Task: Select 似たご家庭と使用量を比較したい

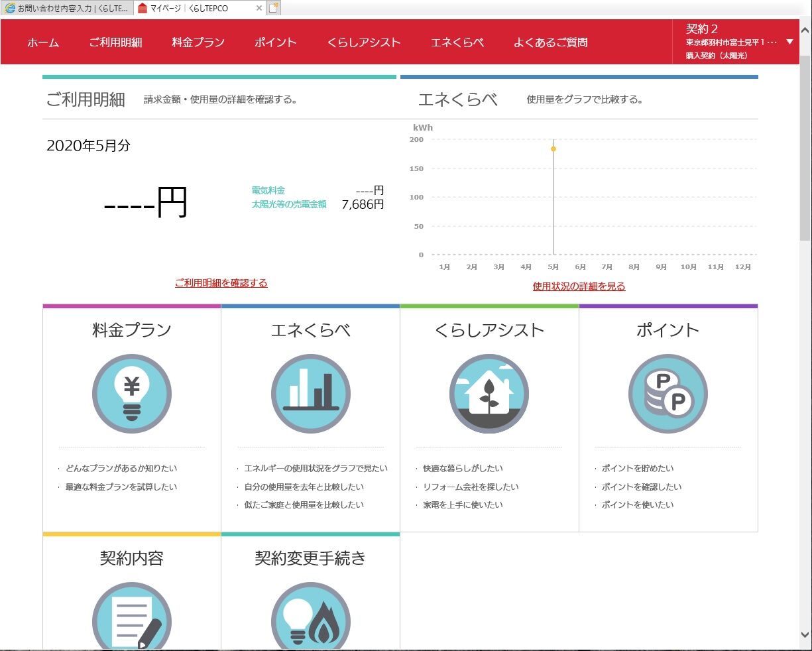Action: [304, 504]
